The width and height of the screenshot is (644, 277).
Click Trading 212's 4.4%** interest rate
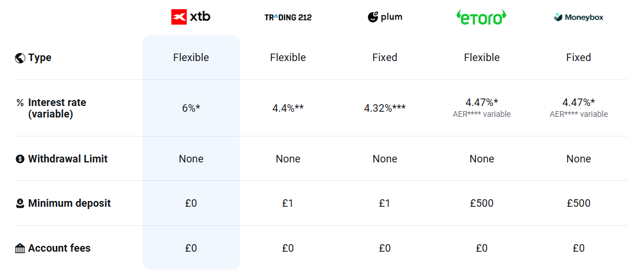point(287,108)
